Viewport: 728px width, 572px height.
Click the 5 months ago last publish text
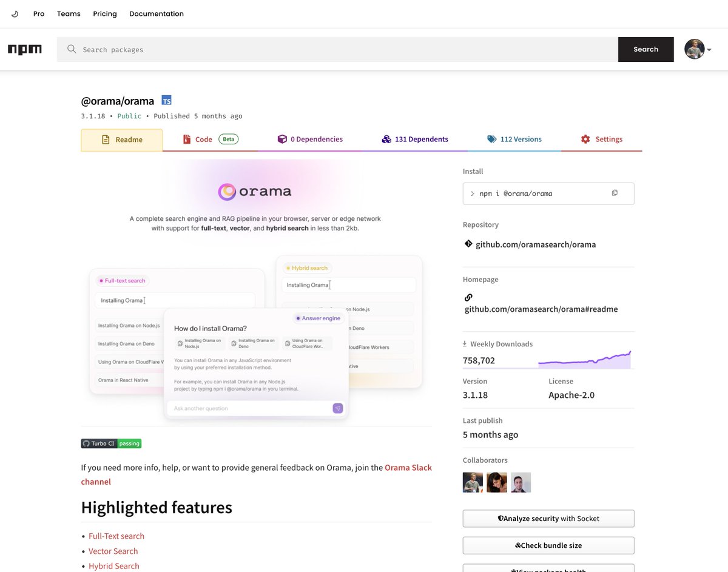(x=491, y=434)
